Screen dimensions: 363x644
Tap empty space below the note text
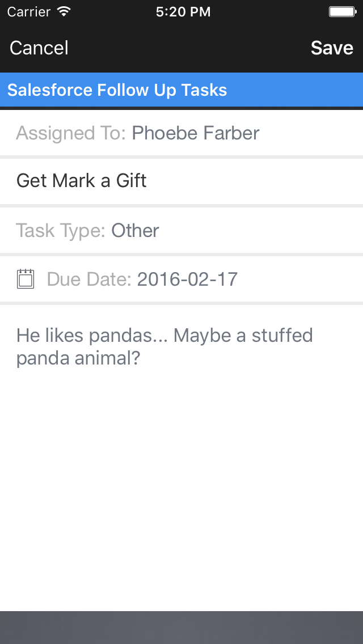(x=181, y=482)
